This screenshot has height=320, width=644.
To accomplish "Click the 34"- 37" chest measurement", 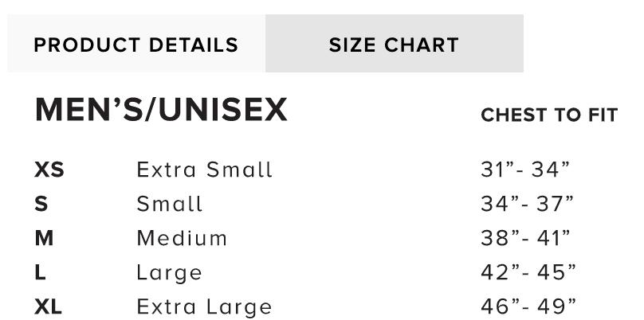I will click(x=528, y=204).
